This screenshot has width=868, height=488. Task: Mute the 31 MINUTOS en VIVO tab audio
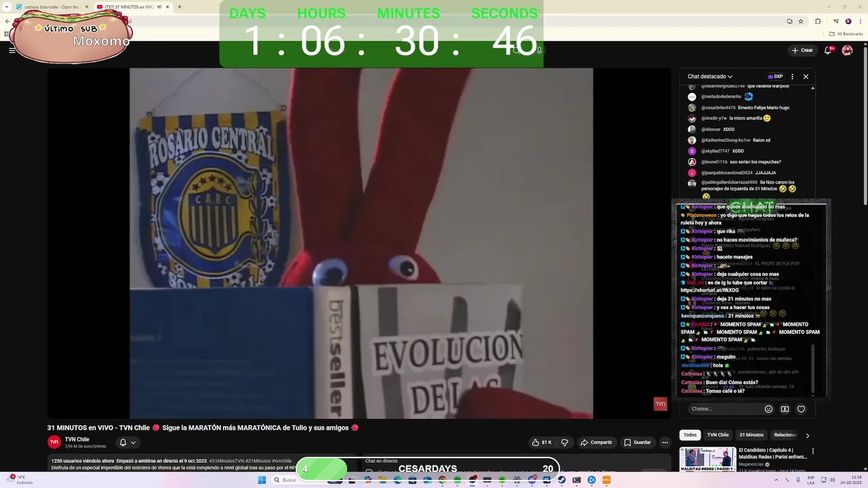[159, 7]
